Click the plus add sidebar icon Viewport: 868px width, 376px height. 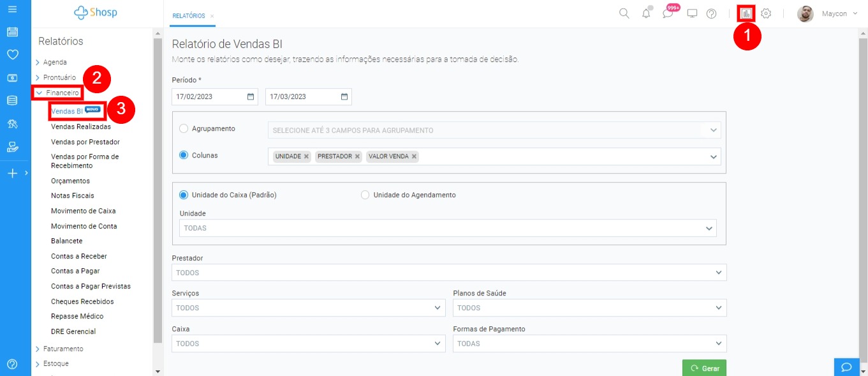tap(12, 173)
